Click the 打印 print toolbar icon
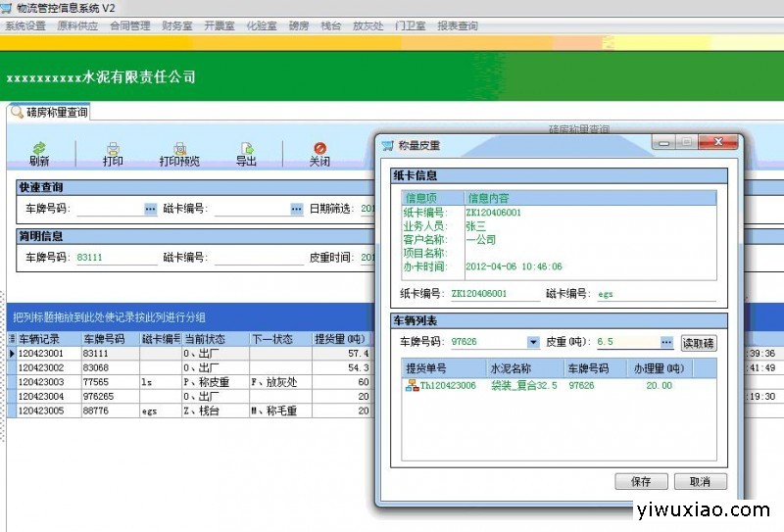784x532 pixels. pyautogui.click(x=113, y=148)
